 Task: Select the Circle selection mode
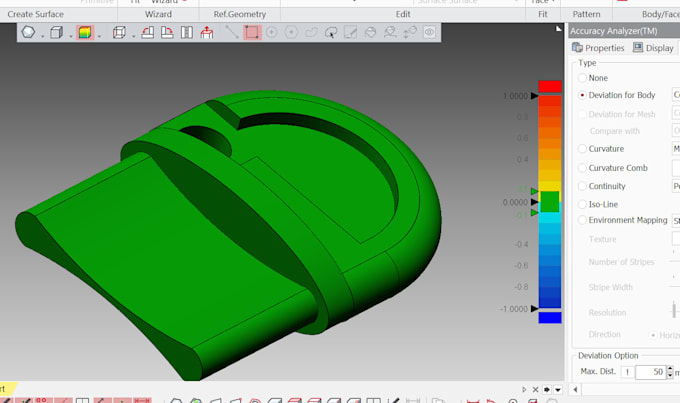click(272, 32)
